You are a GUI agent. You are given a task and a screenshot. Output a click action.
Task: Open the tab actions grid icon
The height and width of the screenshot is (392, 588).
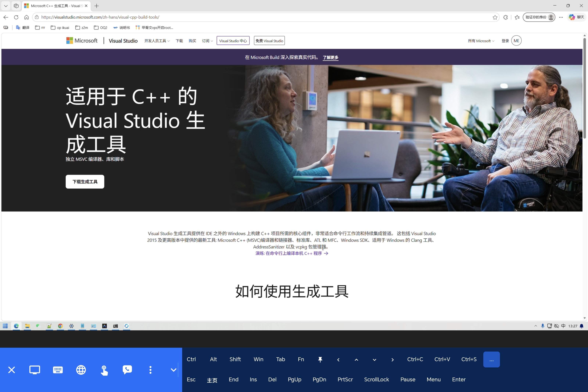[x=16, y=6]
